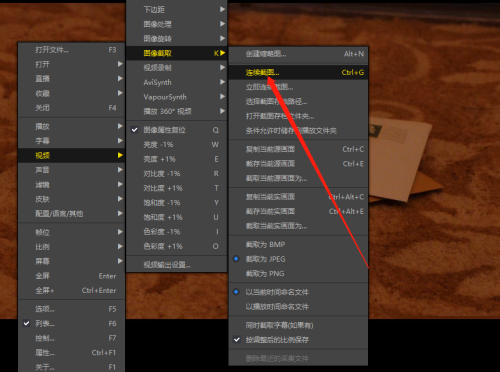Image resolution: width=500 pixels, height=372 pixels.
Task: Toggle the checked 图像属性复位 (Q) item
Action: [177, 130]
